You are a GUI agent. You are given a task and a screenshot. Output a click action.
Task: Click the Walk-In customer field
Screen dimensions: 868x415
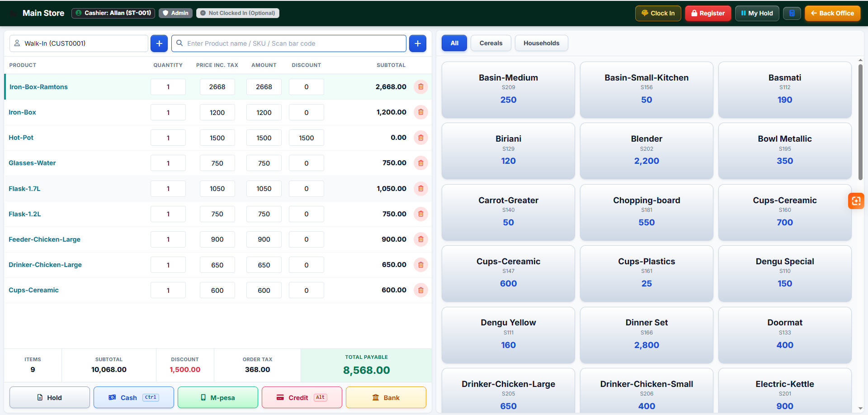coord(79,43)
